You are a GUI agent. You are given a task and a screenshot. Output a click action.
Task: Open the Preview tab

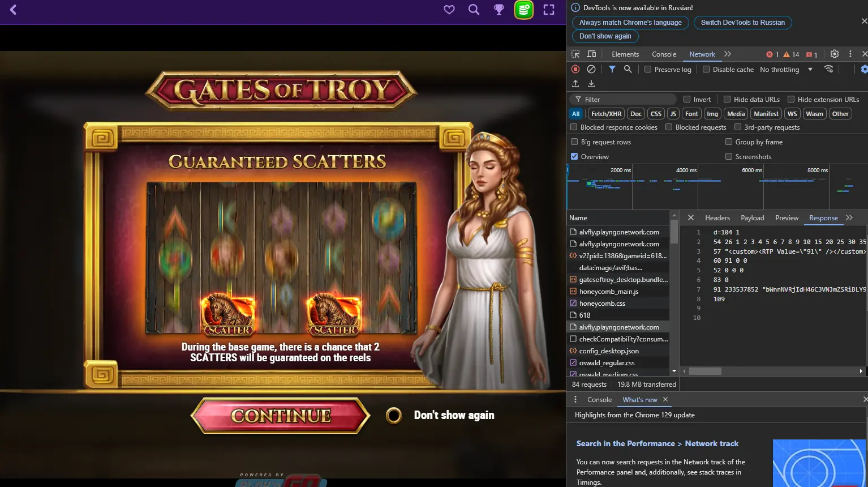click(787, 217)
